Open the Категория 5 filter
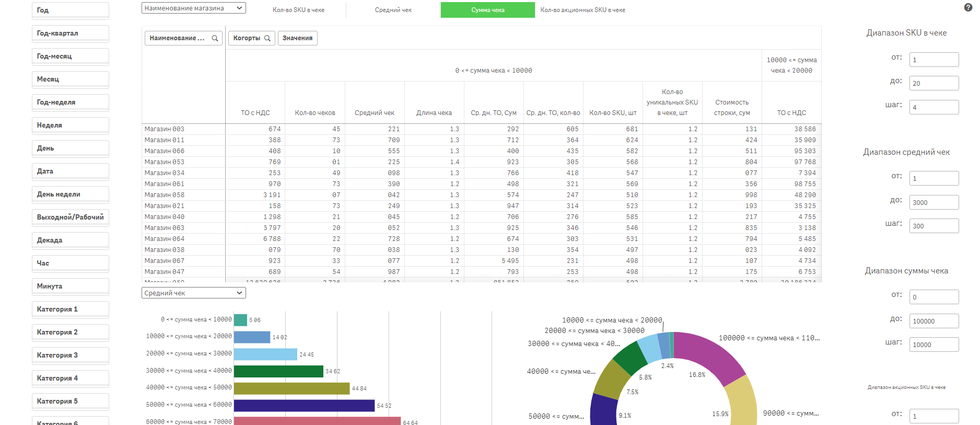The width and height of the screenshot is (980, 425). (x=71, y=401)
